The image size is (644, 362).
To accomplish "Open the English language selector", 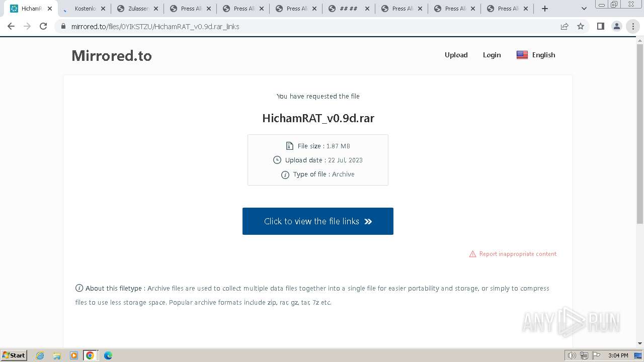I will [536, 55].
